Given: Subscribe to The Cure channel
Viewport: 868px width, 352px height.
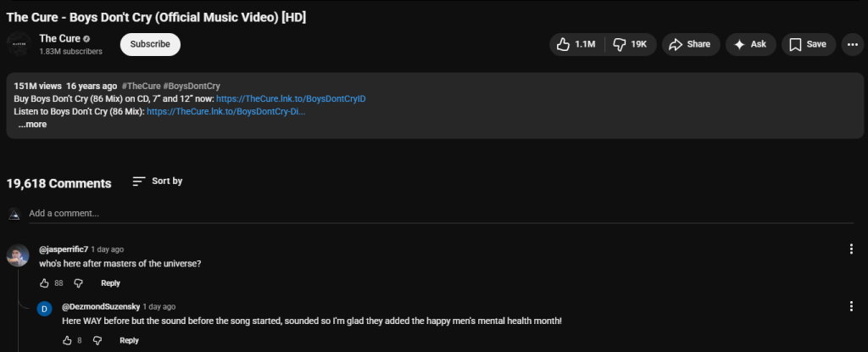Looking at the screenshot, I should click(x=150, y=44).
